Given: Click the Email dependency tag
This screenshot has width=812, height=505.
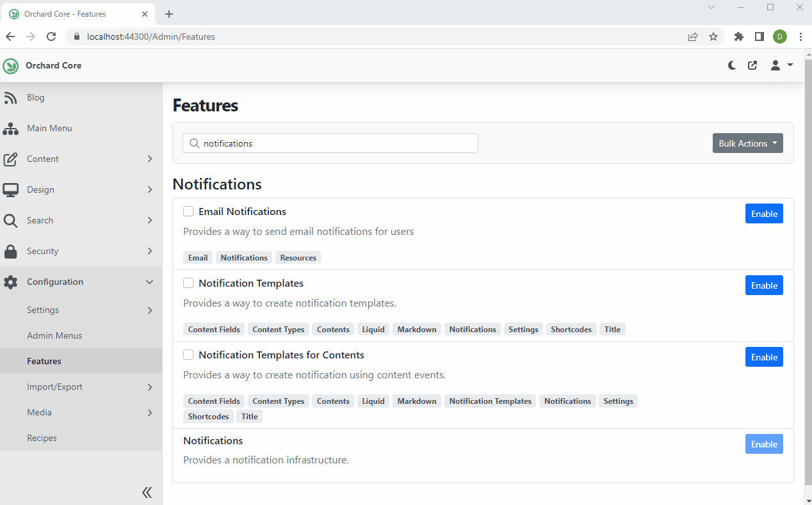Looking at the screenshot, I should 198,257.
